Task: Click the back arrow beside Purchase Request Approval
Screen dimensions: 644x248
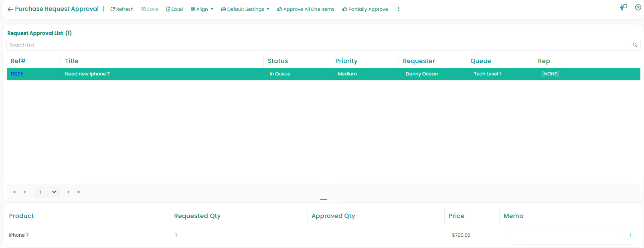Action: point(10,9)
